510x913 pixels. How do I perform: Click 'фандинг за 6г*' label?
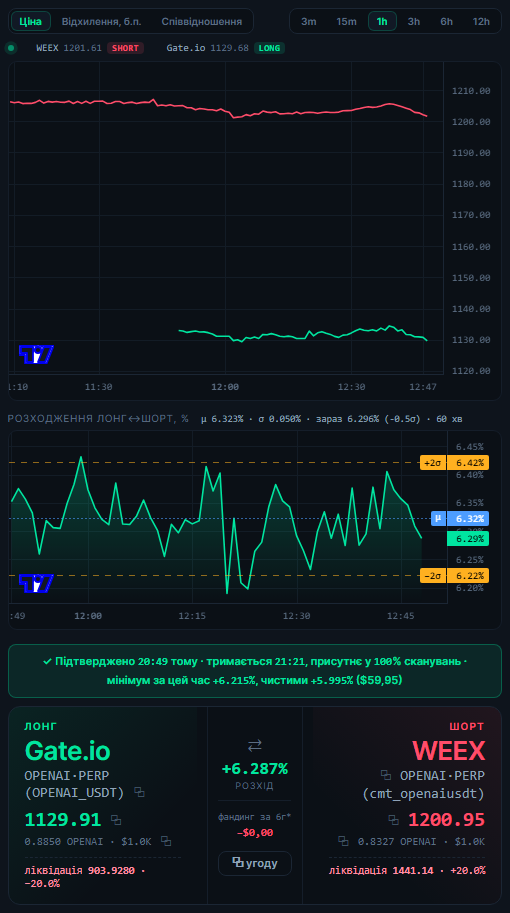(x=254, y=816)
